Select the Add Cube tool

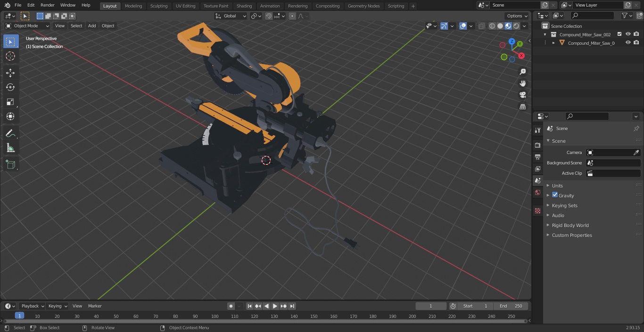(10, 164)
